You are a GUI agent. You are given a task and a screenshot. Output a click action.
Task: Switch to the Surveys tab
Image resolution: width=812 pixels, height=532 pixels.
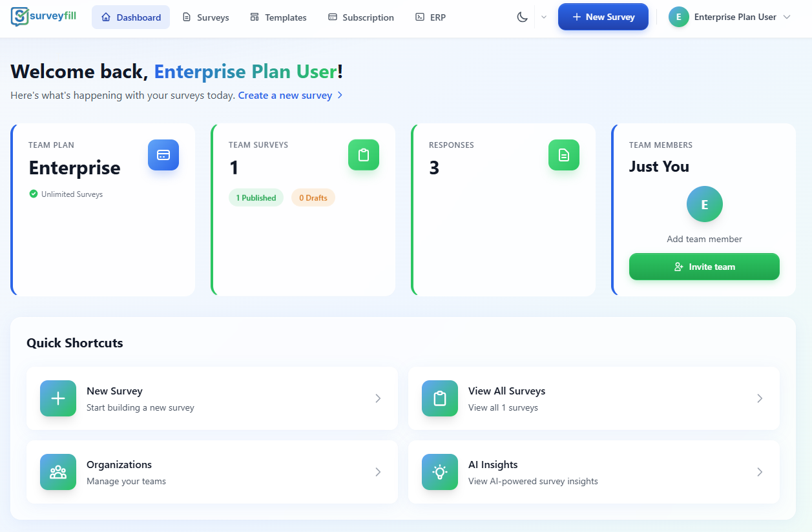[205, 17]
